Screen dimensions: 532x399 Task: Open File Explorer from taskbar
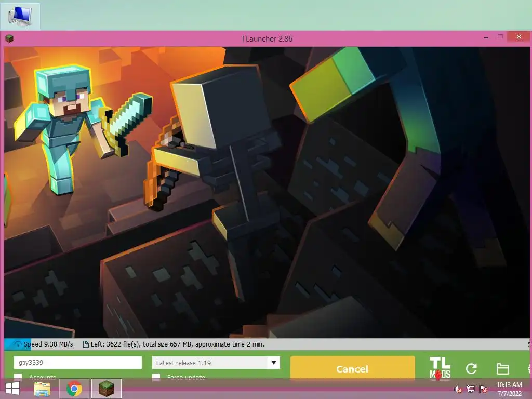[x=42, y=389]
